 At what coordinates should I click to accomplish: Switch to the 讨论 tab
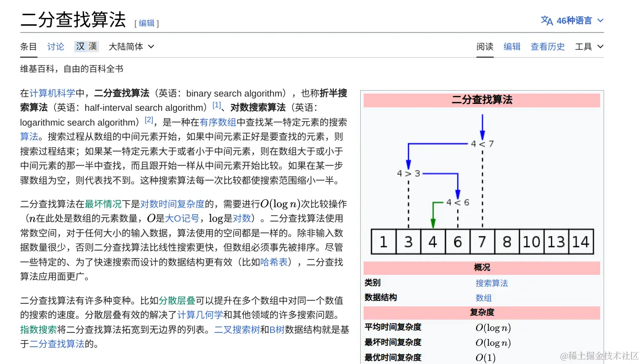[56, 46]
